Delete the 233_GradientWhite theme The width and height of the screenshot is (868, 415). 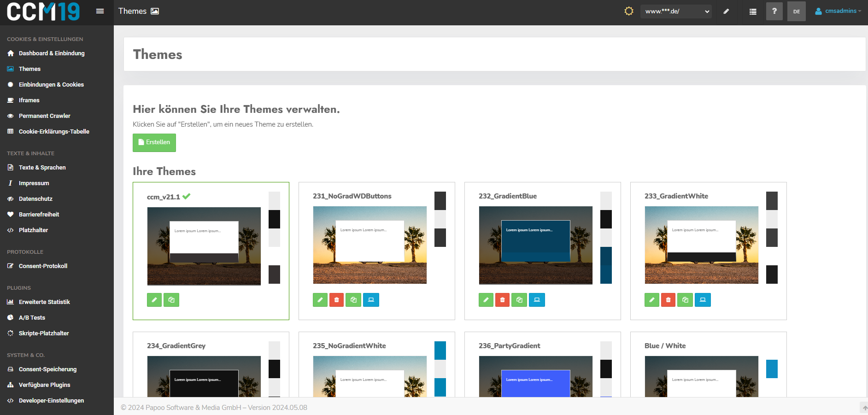click(x=668, y=300)
